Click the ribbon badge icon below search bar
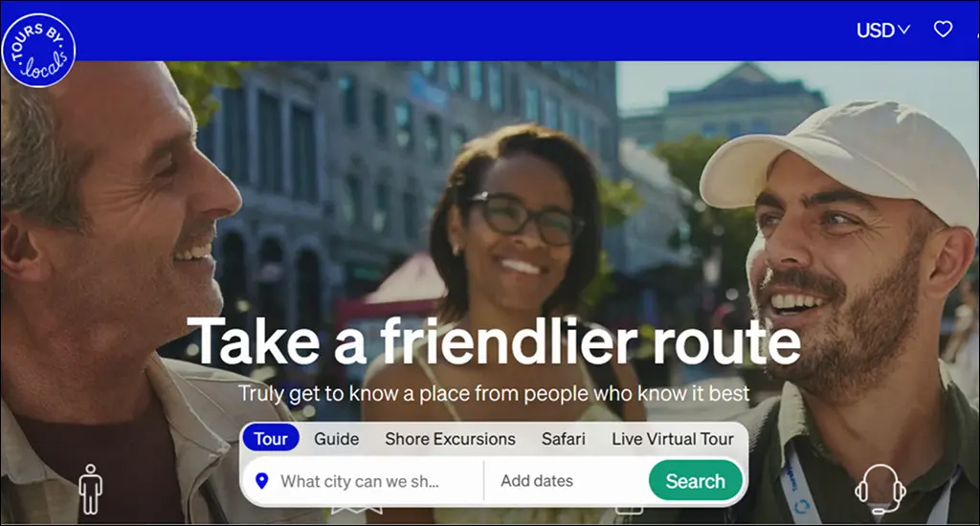The image size is (980, 526). [356, 511]
